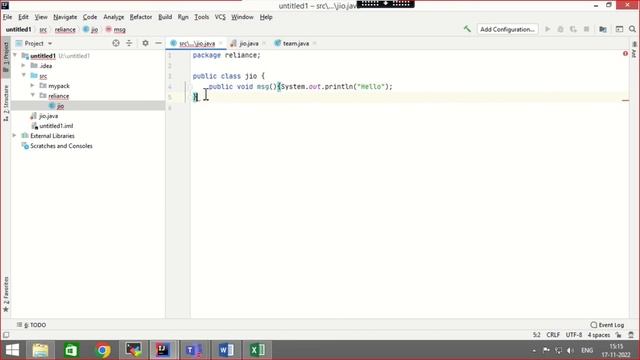Image resolution: width=640 pixels, height=360 pixels.
Task: Click the window layout icon beside search
Action: point(619,29)
